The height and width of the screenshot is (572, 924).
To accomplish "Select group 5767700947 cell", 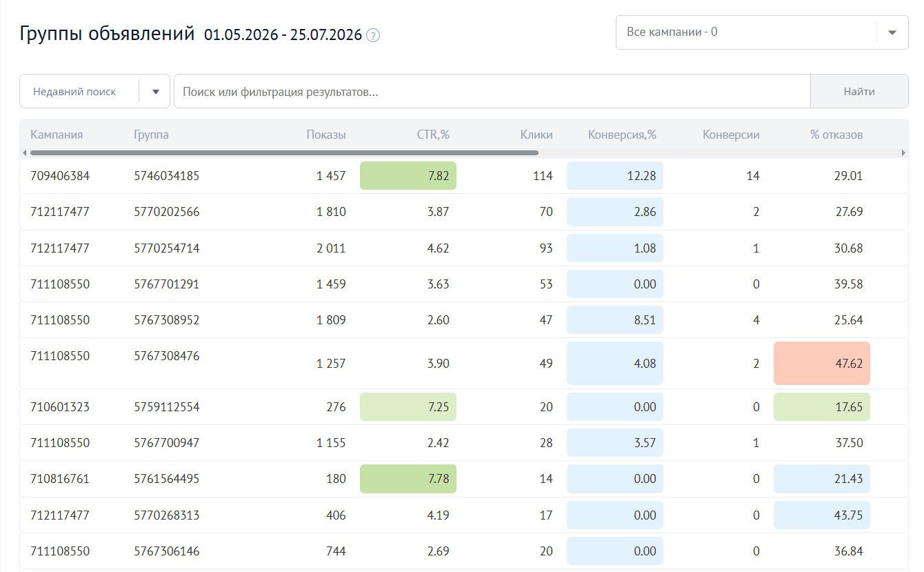I will point(166,442).
